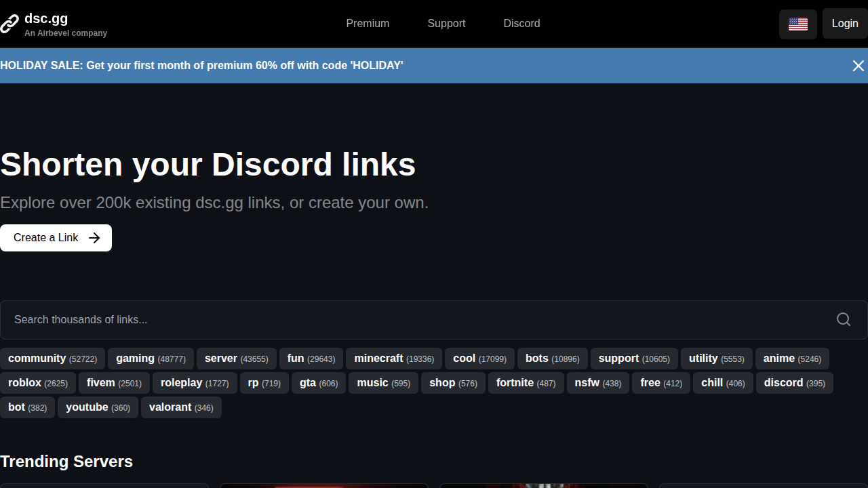Click the dsc.gg chain link logo
868x488 pixels.
tap(10, 24)
